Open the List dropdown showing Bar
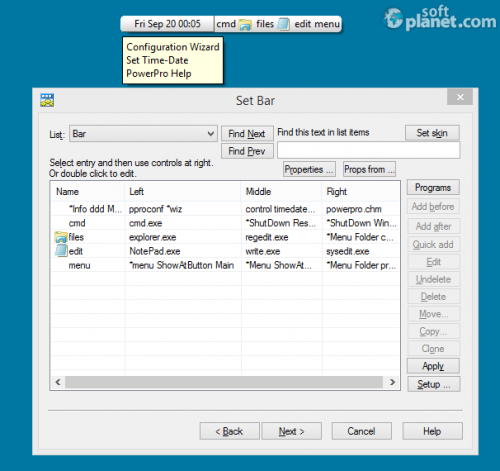This screenshot has width=500, height=471. (143, 134)
